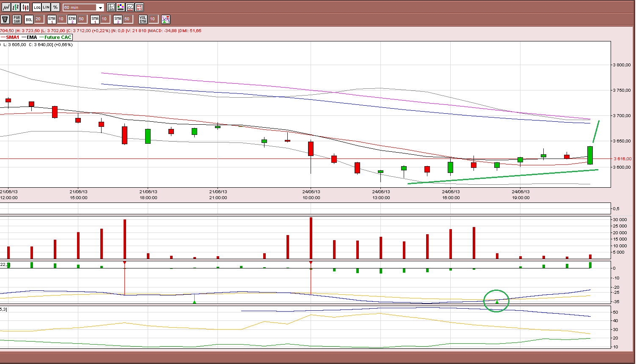Click the trash bin clear icon

coord(5,19)
